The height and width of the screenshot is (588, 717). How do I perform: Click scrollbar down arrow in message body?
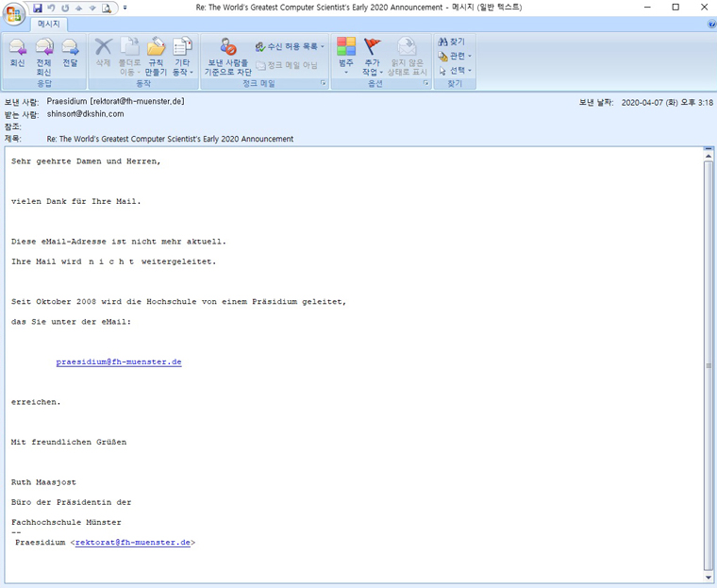coord(709,577)
